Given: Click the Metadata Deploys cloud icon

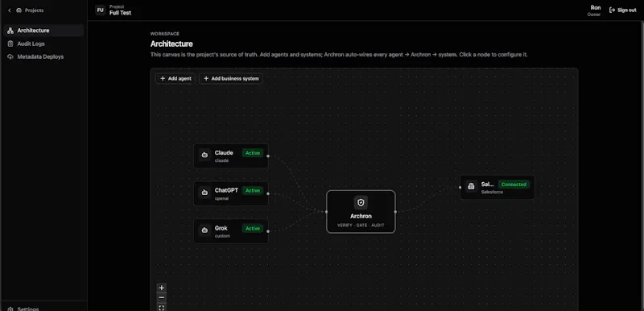Looking at the screenshot, I should (10, 56).
